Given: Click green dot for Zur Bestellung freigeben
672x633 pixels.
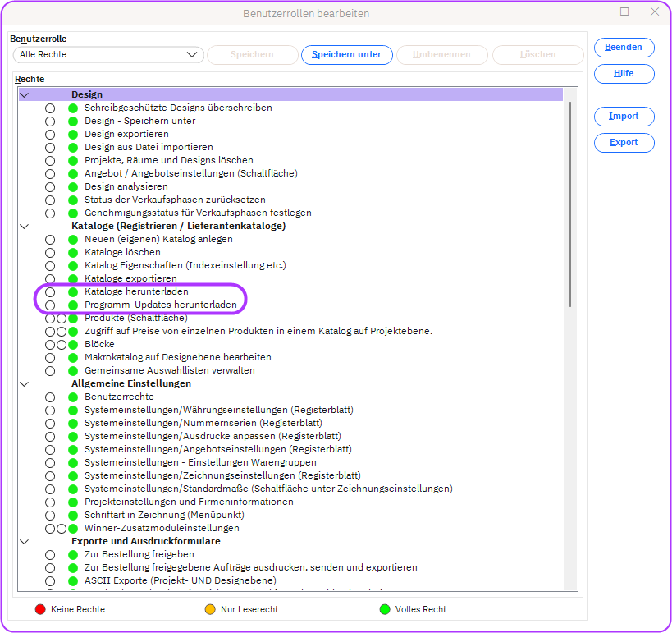Looking at the screenshot, I should pyautogui.click(x=73, y=554).
